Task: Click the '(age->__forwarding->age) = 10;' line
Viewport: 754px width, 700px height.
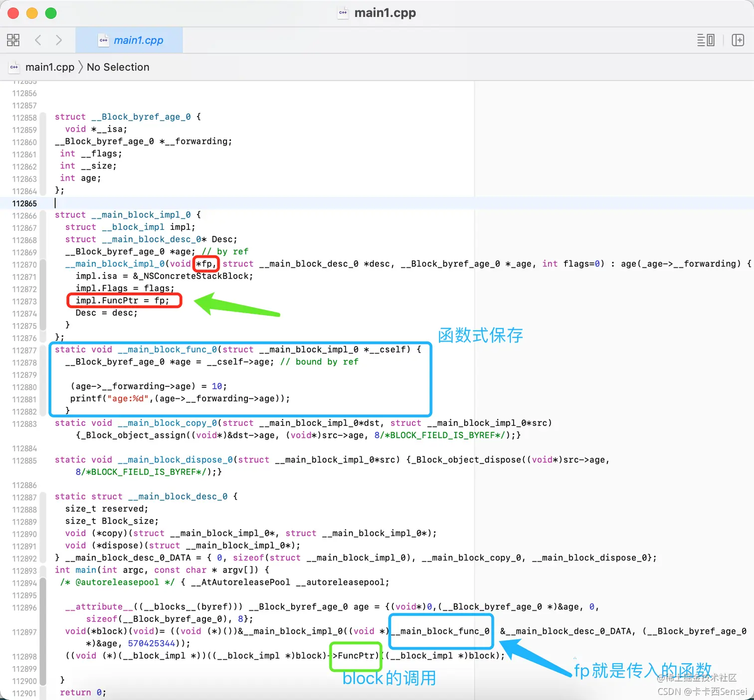Action: [x=149, y=386]
